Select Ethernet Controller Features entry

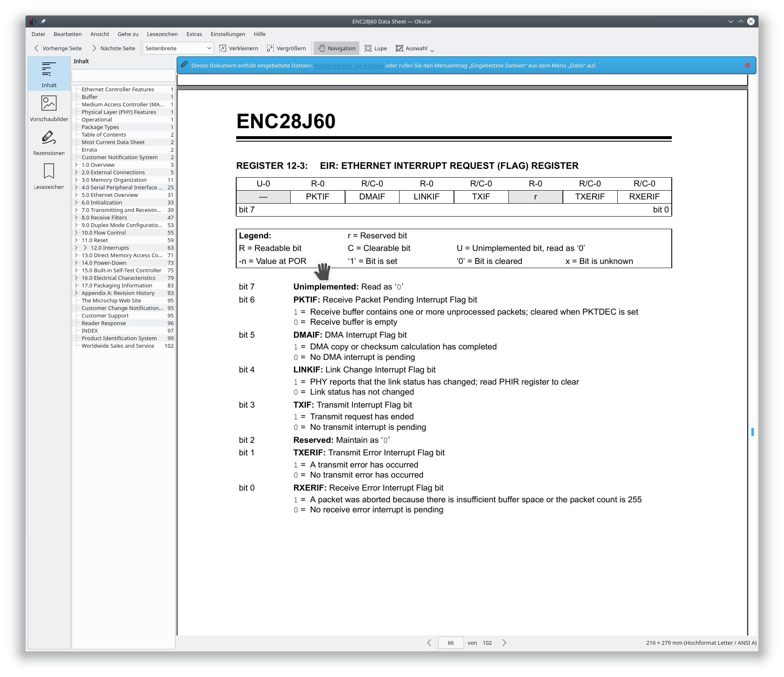point(124,89)
